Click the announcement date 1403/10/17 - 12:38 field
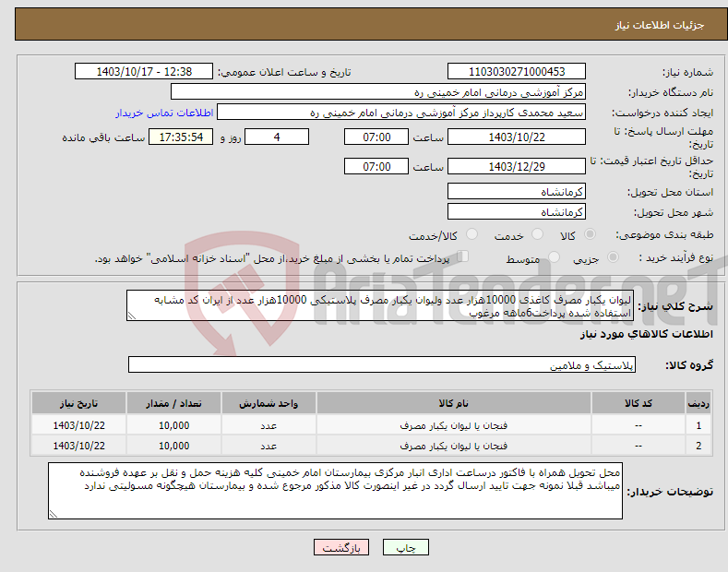The height and width of the screenshot is (572, 728). (144, 72)
